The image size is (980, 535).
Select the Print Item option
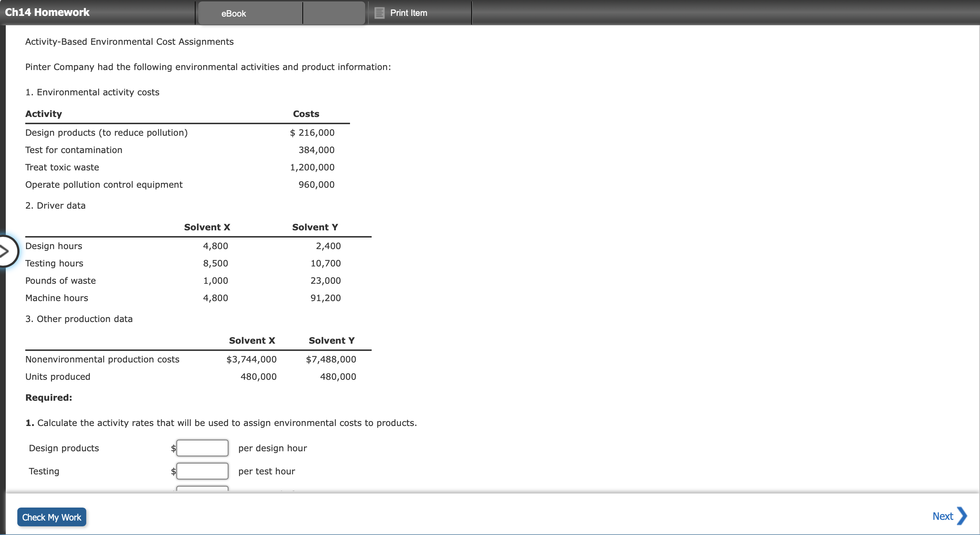click(408, 13)
